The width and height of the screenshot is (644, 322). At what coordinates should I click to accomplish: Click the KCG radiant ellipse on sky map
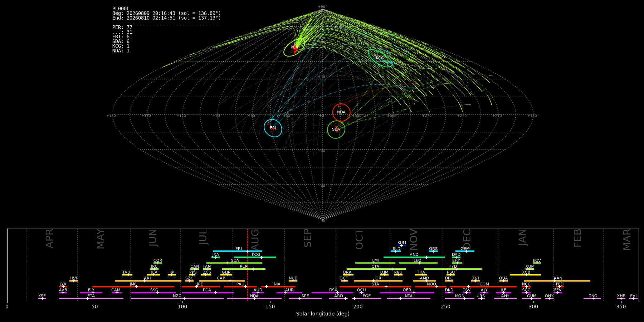[380, 58]
